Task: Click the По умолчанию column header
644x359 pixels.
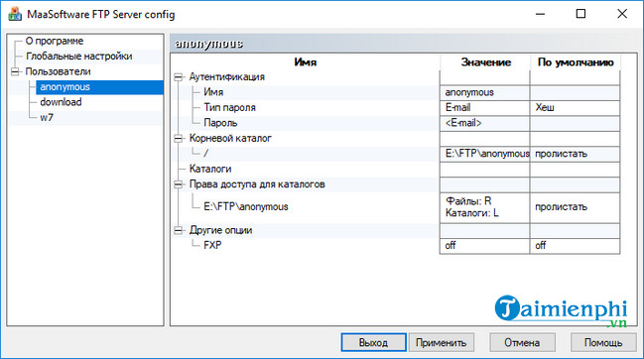Action: tap(575, 61)
